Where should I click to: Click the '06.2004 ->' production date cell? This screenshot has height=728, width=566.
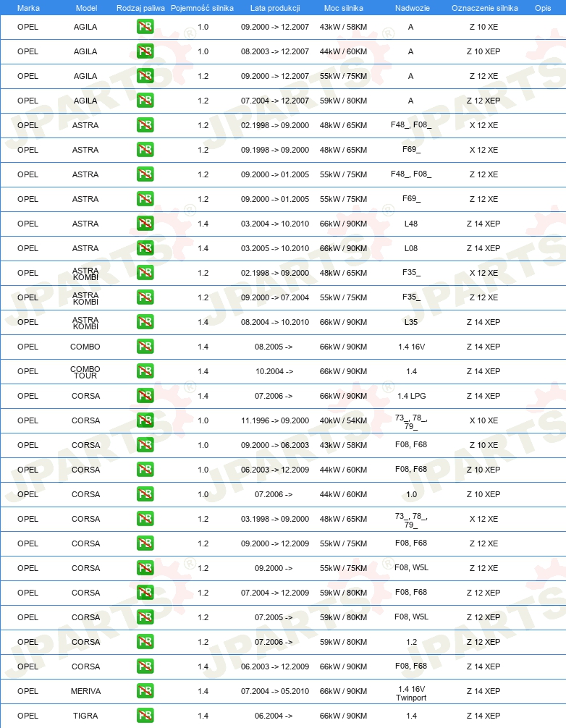[x=274, y=716]
